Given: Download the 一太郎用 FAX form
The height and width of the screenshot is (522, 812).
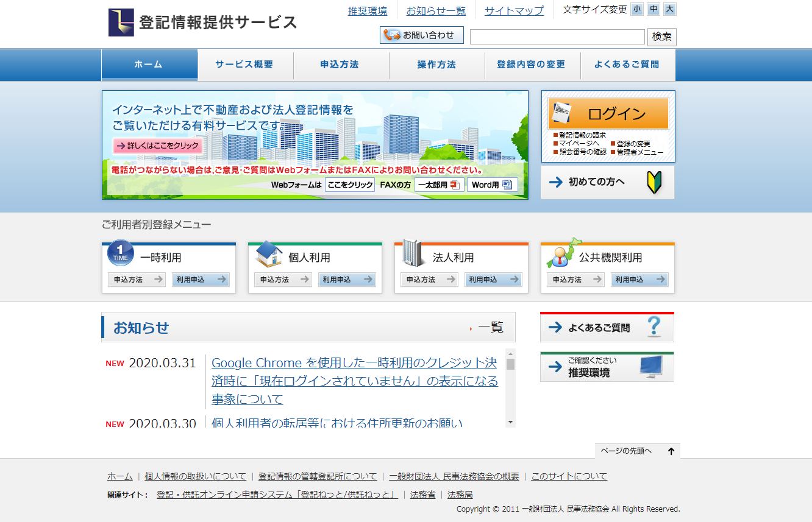Looking at the screenshot, I should [x=439, y=185].
